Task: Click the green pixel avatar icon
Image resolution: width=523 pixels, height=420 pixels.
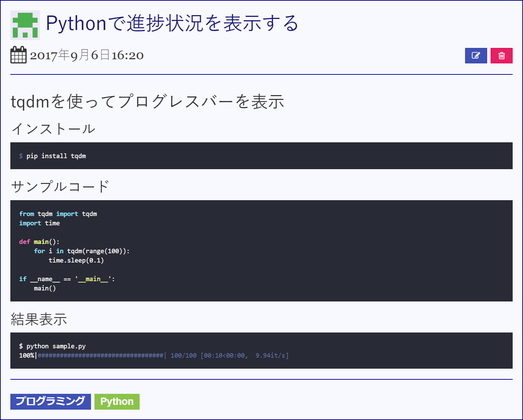Action: [x=25, y=25]
